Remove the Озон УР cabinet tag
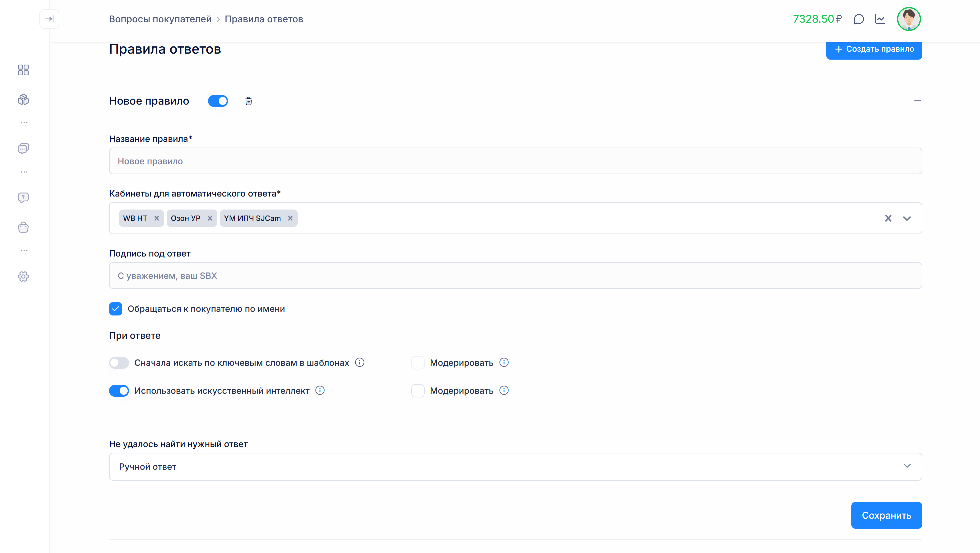Viewport: 980px width, 553px height. click(210, 218)
